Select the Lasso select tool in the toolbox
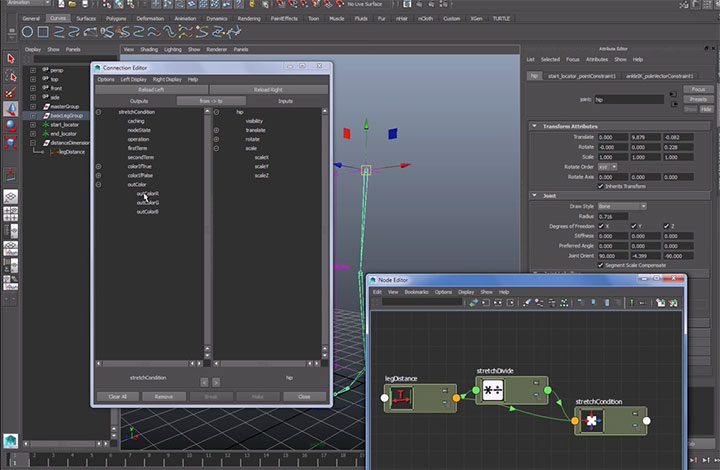720x470 pixels. pyautogui.click(x=11, y=75)
